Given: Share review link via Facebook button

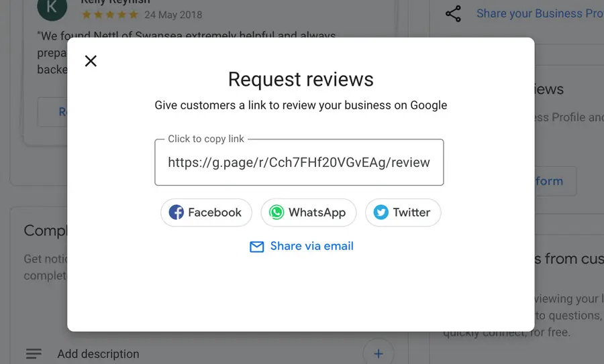Looking at the screenshot, I should coord(206,213).
